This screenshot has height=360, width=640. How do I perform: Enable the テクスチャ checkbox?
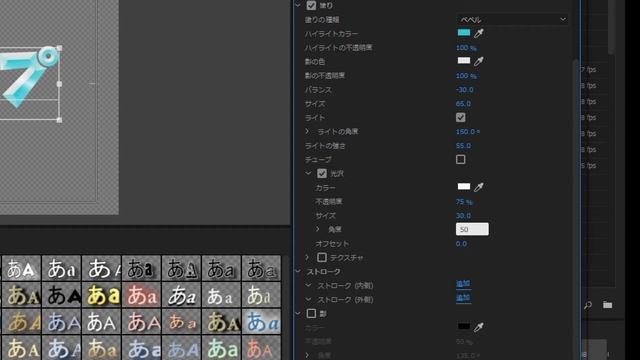322,257
